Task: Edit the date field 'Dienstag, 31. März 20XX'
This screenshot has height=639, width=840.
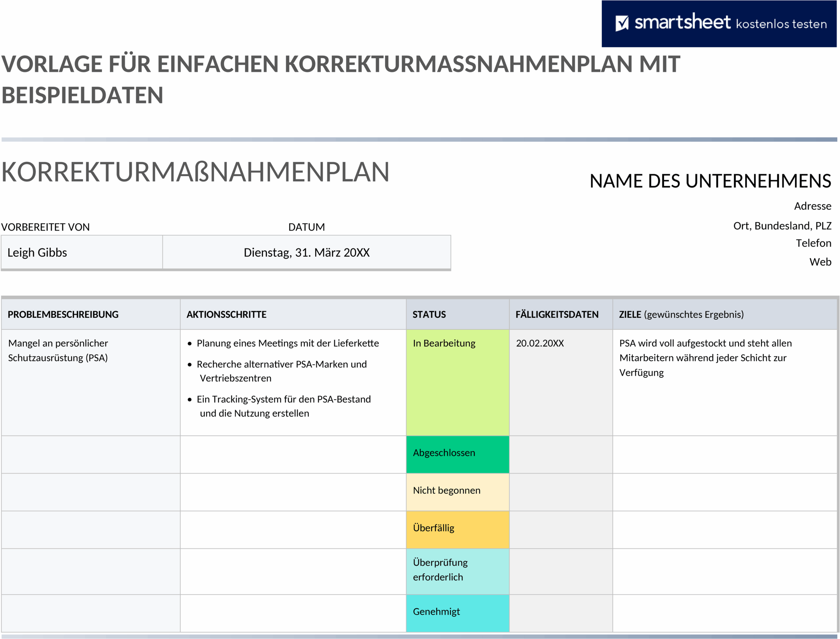Action: tap(306, 252)
